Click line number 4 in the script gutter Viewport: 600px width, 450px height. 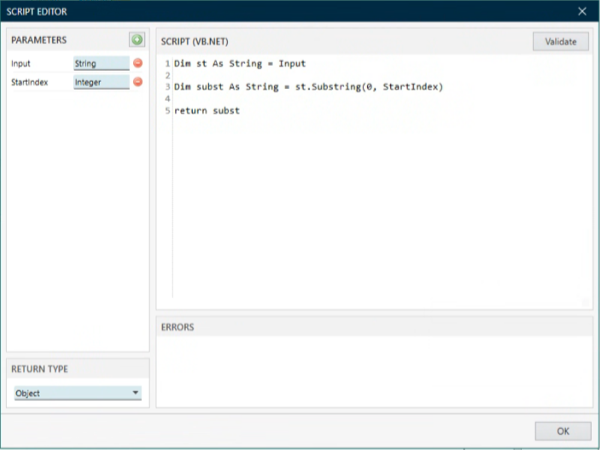pyautogui.click(x=167, y=99)
